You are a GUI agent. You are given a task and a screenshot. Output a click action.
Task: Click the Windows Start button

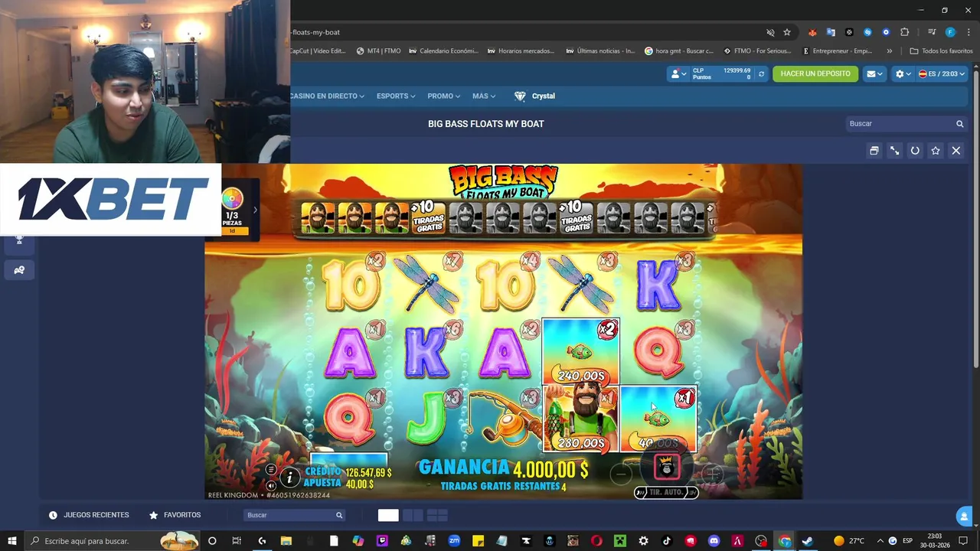11,541
